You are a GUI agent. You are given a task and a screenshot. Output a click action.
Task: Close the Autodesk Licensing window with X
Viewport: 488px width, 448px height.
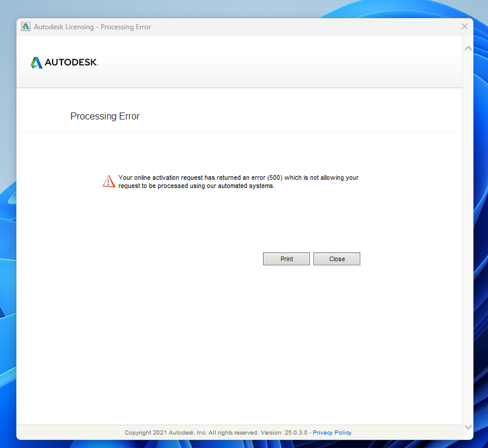(x=465, y=27)
